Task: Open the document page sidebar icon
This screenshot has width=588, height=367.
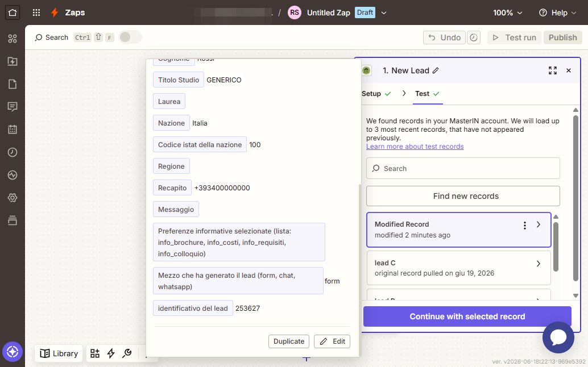Action: point(13,84)
